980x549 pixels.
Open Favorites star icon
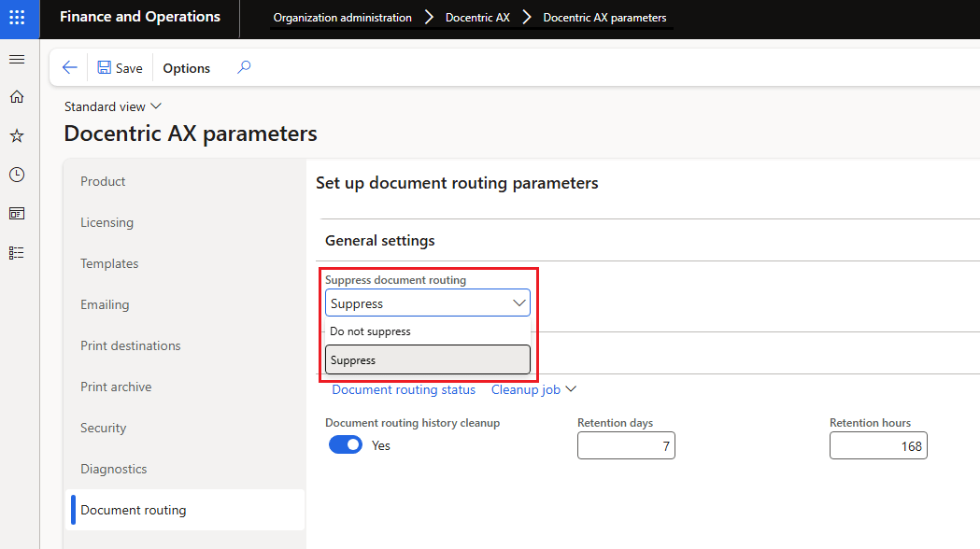click(x=16, y=136)
